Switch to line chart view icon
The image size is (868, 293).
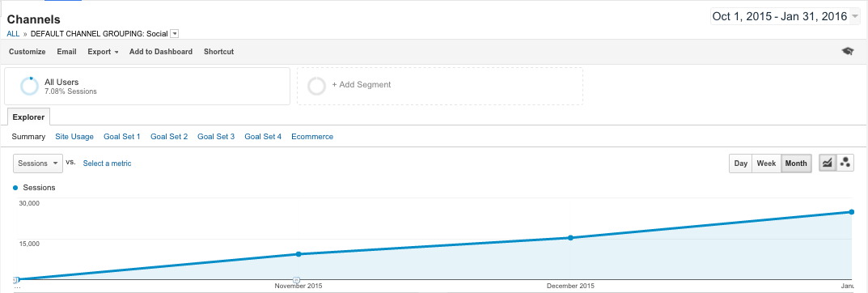(827, 163)
